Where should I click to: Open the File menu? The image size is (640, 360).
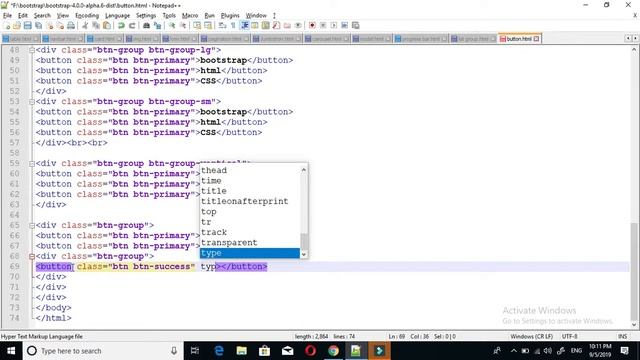pyautogui.click(x=7, y=16)
